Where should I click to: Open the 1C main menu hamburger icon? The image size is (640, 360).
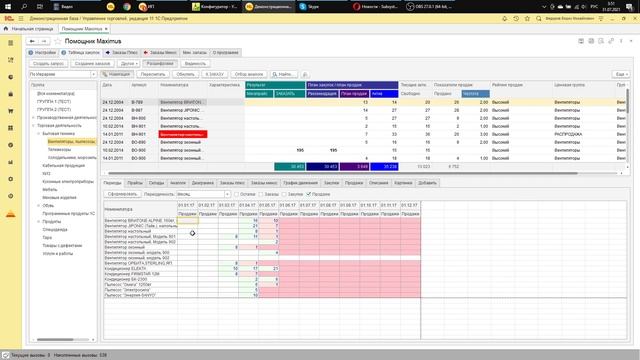pos(20,19)
